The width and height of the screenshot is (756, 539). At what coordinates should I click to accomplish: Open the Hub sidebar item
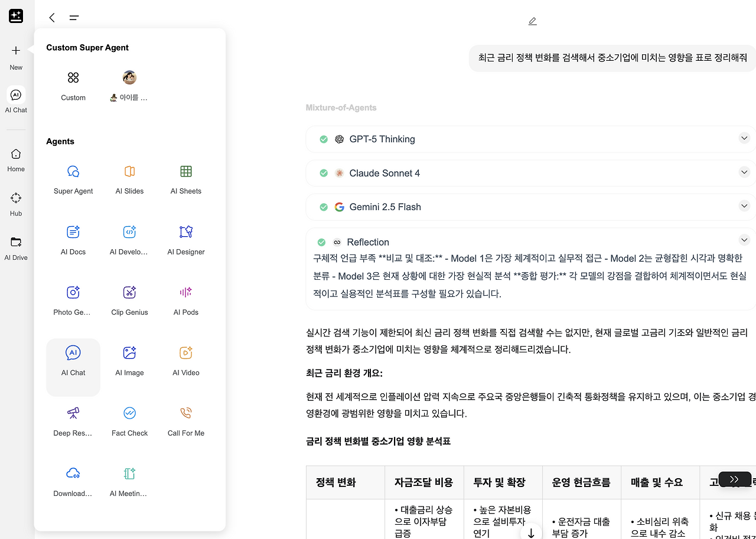coord(16,204)
